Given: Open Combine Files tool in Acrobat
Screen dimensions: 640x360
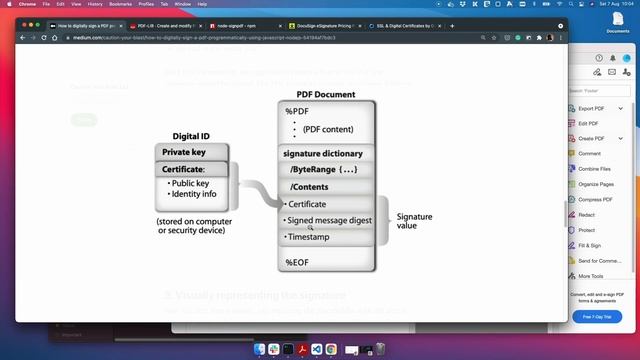Looking at the screenshot, I should [x=594, y=169].
